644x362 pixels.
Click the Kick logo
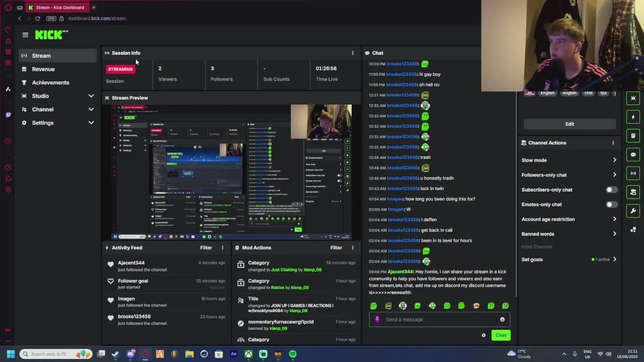[x=51, y=35]
